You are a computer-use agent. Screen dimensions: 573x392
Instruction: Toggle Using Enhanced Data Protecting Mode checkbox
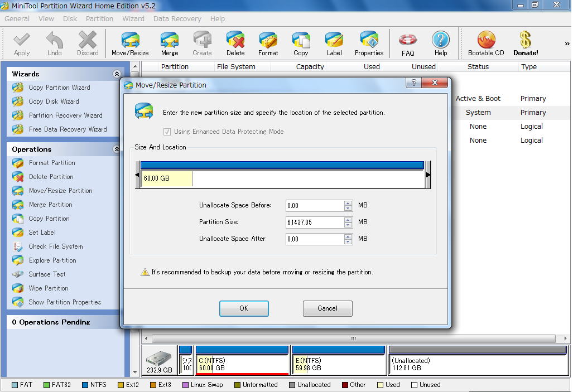click(x=167, y=132)
